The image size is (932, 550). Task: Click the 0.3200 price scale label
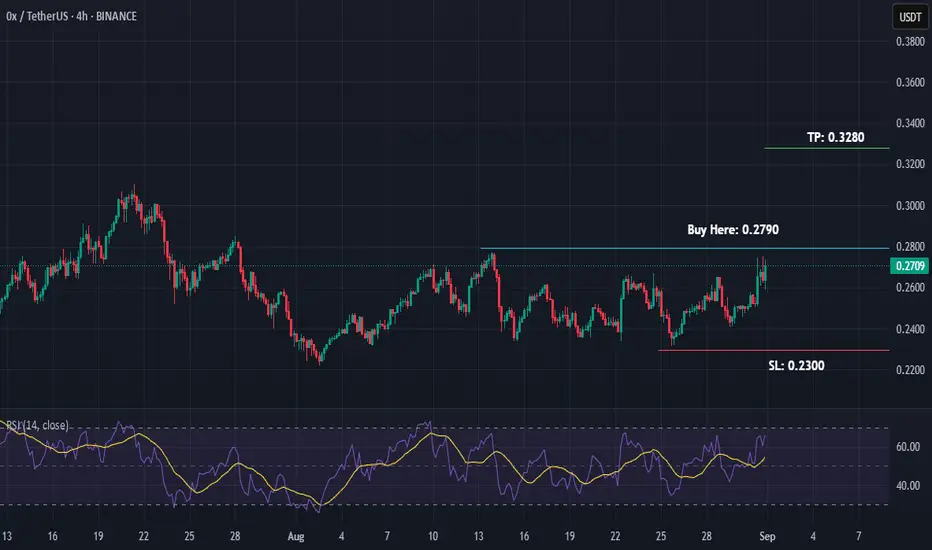point(910,164)
